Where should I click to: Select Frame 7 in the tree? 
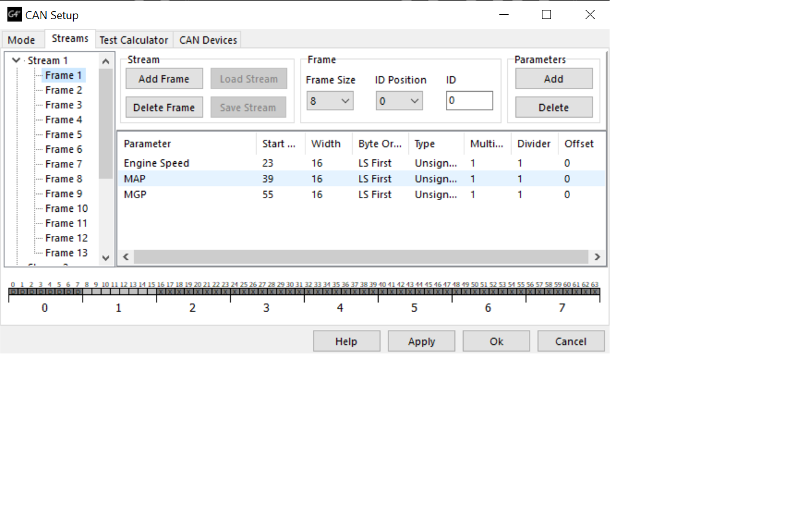[x=63, y=164]
